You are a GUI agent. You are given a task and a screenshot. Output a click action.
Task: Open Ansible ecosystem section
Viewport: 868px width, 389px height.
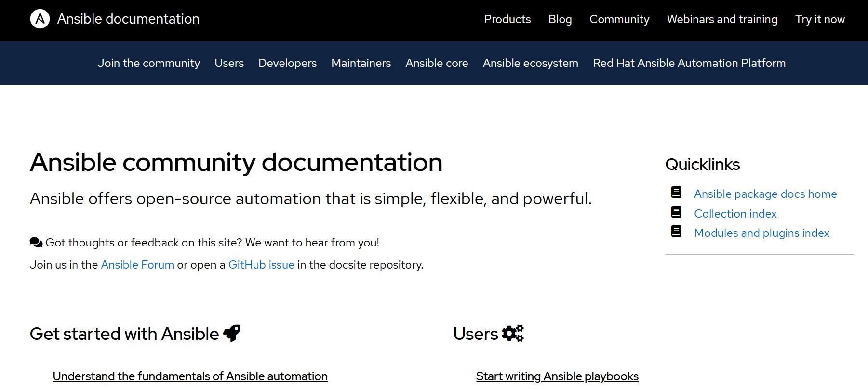coord(530,63)
